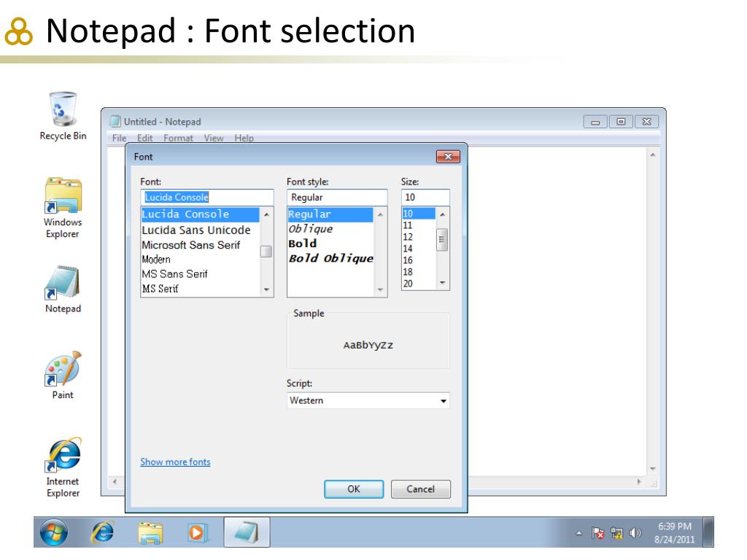Screen dimensions: 747x560
Task: Open Windows Explorer folder icon in taskbar
Action: coord(150,532)
